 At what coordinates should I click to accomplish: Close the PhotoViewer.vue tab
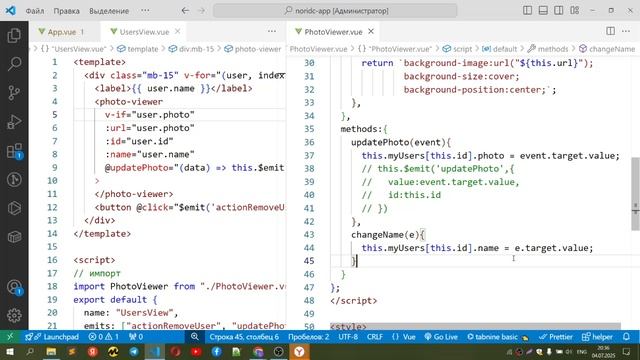371,31
